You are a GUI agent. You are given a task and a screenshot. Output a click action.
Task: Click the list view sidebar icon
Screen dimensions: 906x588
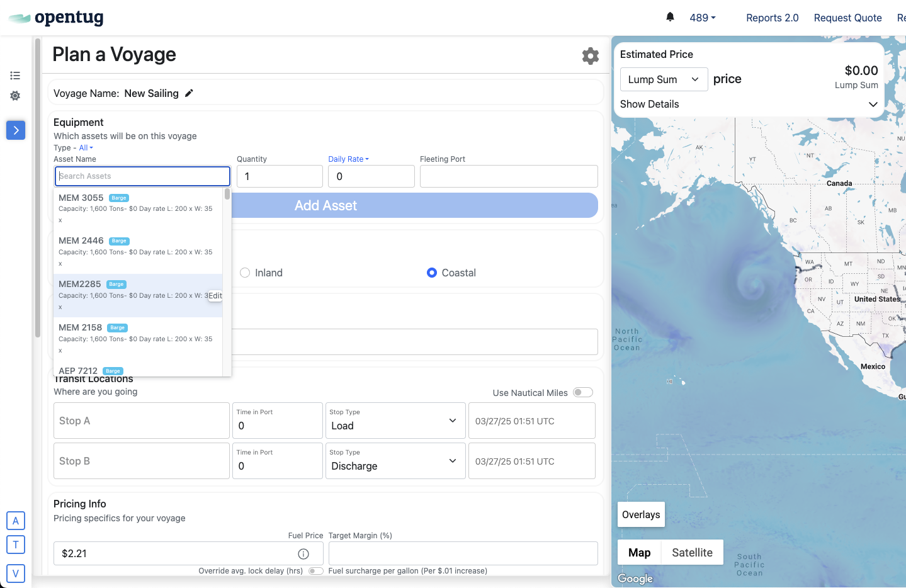[x=15, y=76]
